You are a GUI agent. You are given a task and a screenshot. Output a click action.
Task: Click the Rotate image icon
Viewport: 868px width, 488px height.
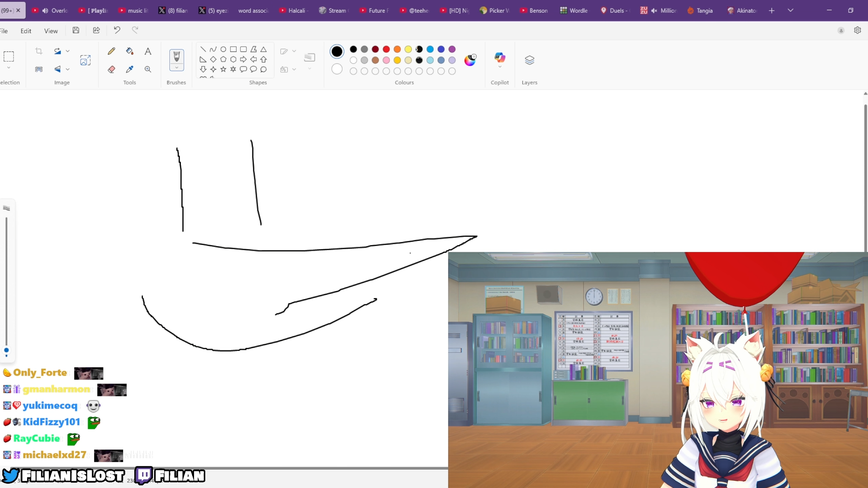(x=57, y=51)
